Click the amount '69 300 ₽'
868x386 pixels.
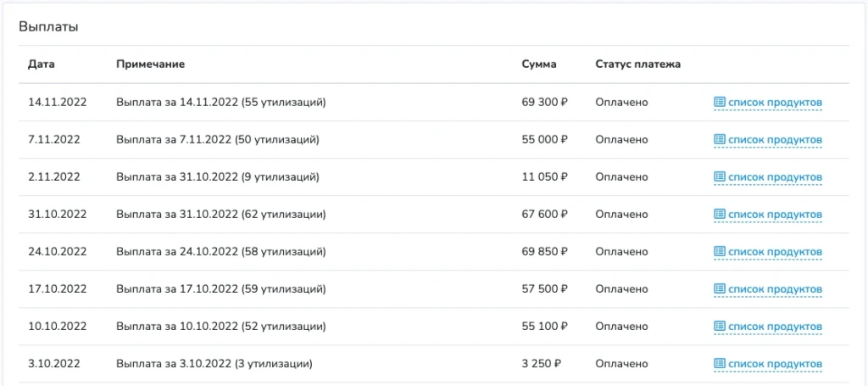pos(545,103)
